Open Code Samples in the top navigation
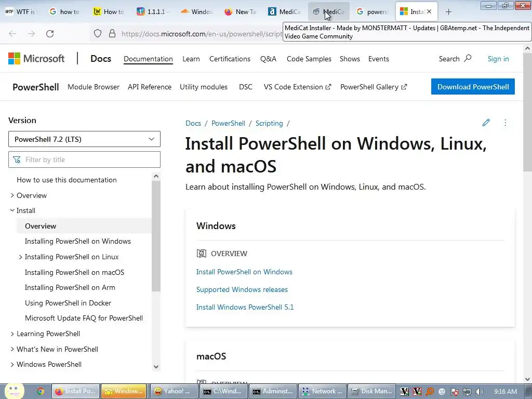 click(309, 59)
